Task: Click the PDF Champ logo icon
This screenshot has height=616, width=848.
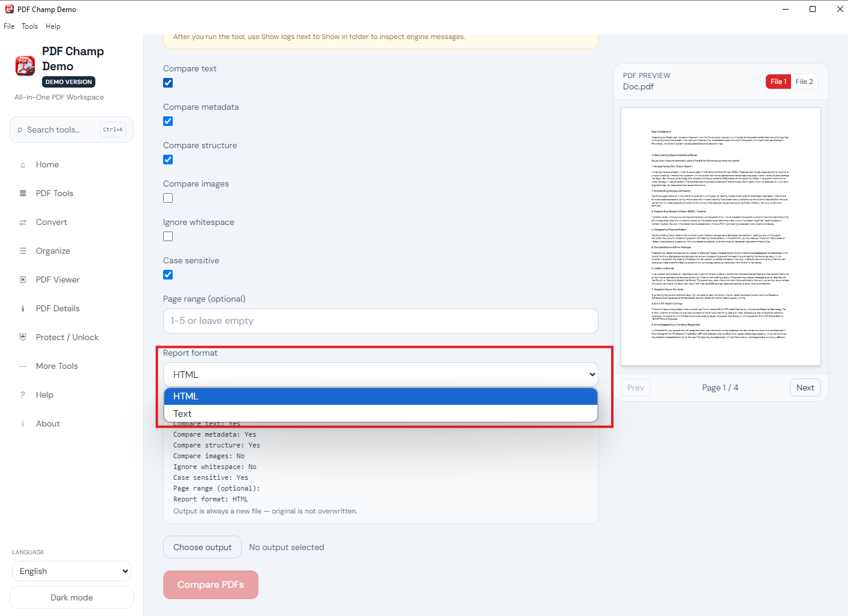Action: (25, 66)
